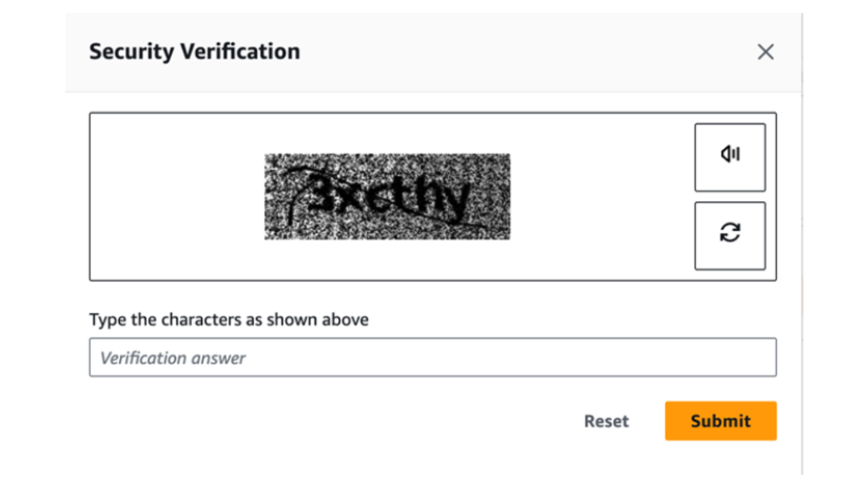Click the distorted captcha text image

387,197
